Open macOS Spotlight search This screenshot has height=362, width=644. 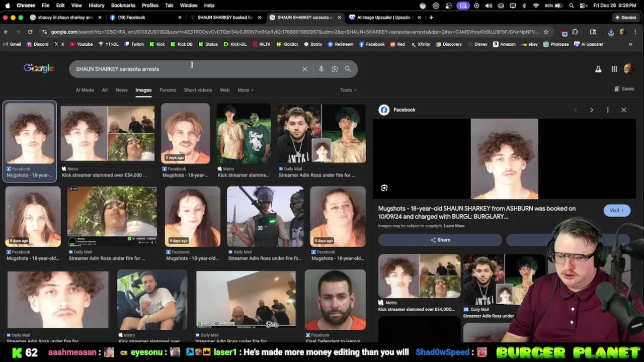click(572, 6)
